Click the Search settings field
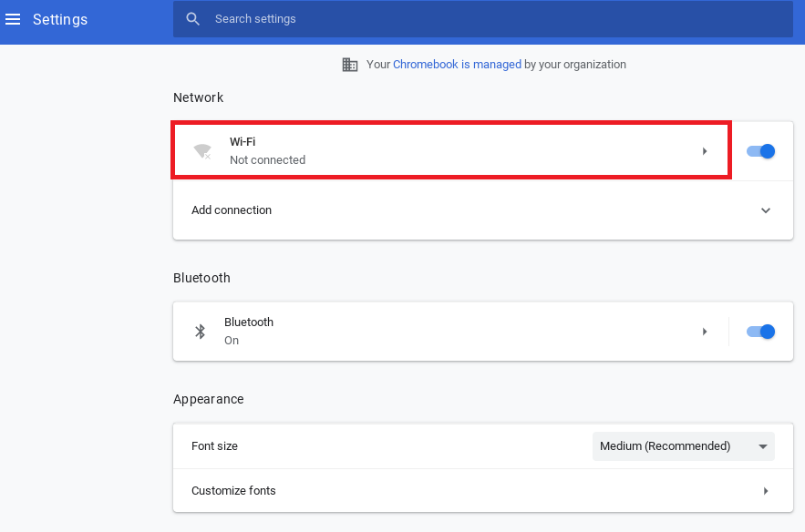The width and height of the screenshot is (805, 532). tap(482, 19)
